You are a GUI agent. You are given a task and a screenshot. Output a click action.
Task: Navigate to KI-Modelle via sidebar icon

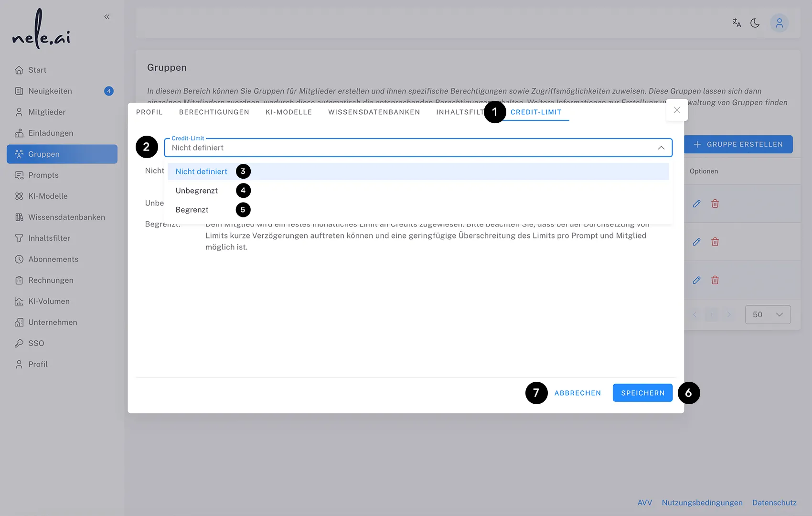pos(47,196)
